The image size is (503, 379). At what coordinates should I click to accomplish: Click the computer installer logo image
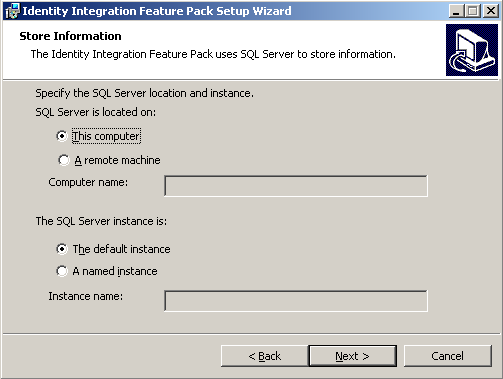tap(472, 50)
